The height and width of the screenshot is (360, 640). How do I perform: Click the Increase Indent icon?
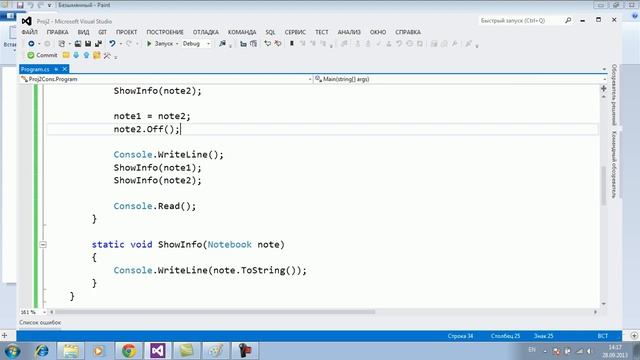(253, 44)
